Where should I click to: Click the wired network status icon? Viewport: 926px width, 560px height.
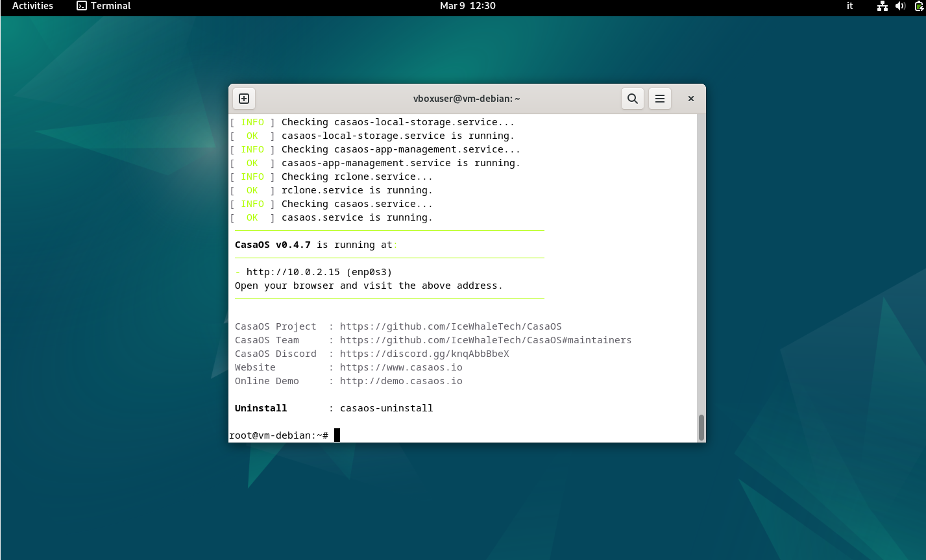[x=882, y=6]
